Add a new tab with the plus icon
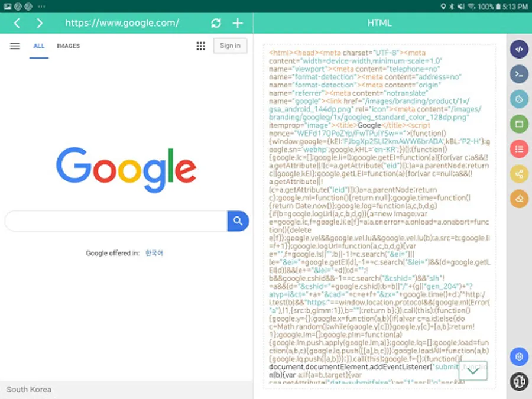 (x=238, y=23)
